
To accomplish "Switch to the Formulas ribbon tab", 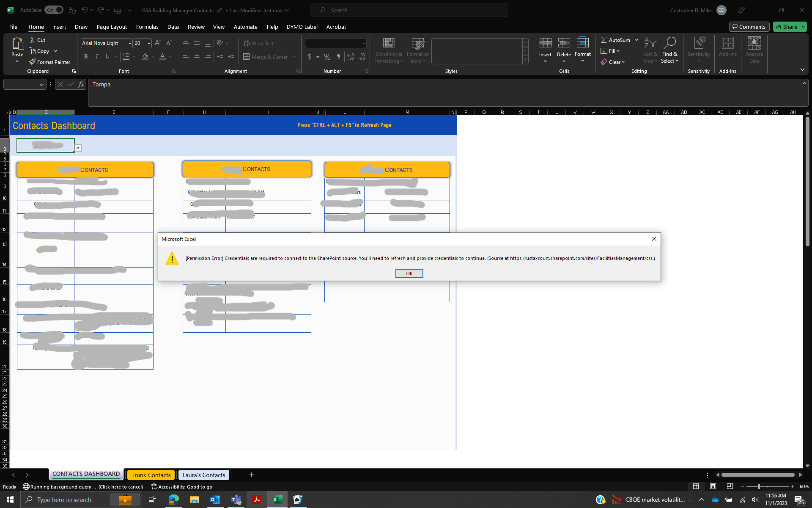I will pos(147,27).
